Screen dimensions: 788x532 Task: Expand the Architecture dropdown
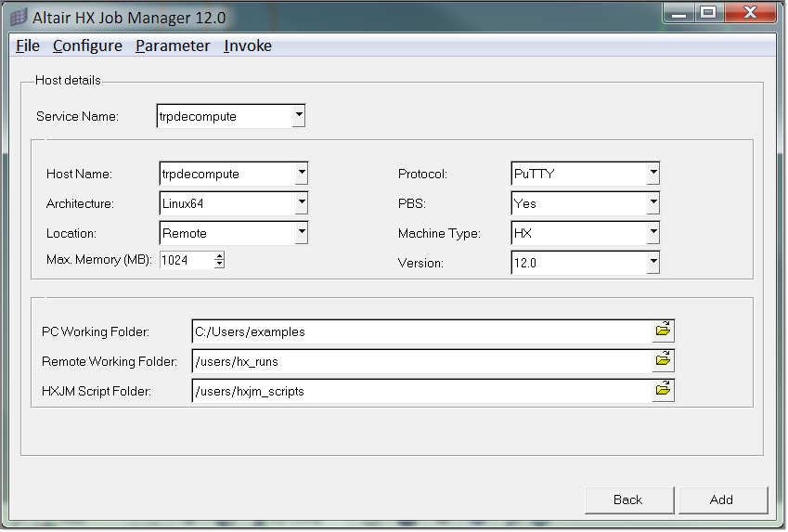tap(301, 203)
